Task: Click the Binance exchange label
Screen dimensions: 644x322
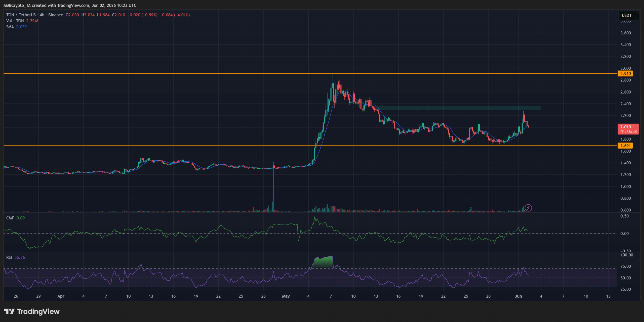Action: tap(56, 15)
